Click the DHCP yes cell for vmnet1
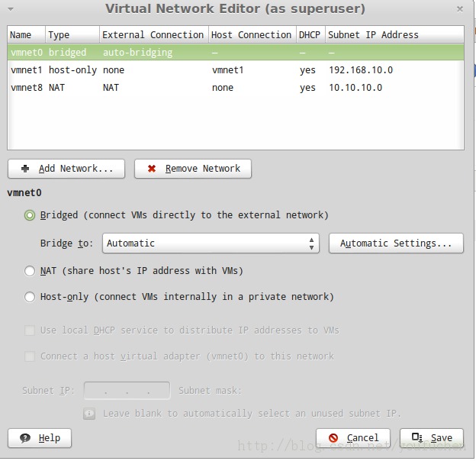The image size is (476, 461). pos(307,70)
